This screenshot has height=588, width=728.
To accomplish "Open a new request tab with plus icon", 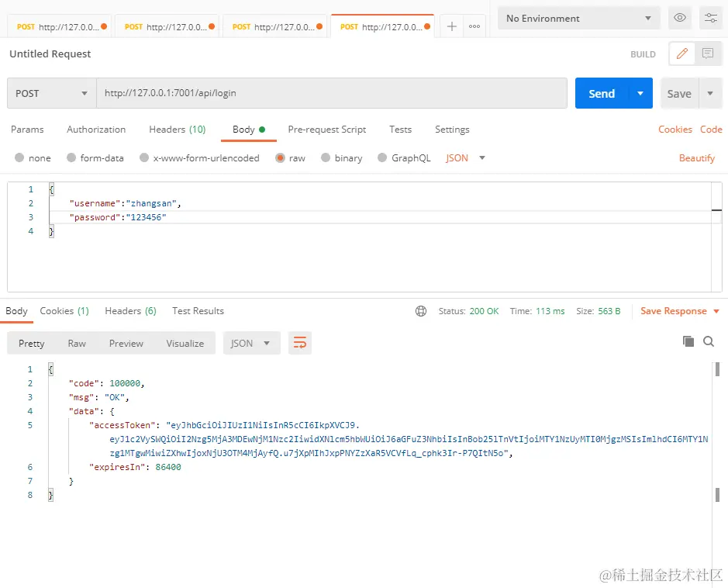I will [451, 26].
